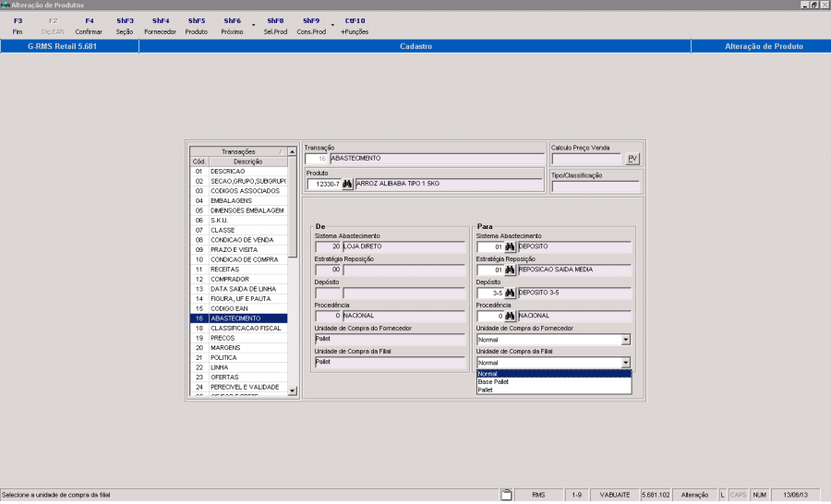Click binoculars search icon beside Produto code

click(348, 184)
